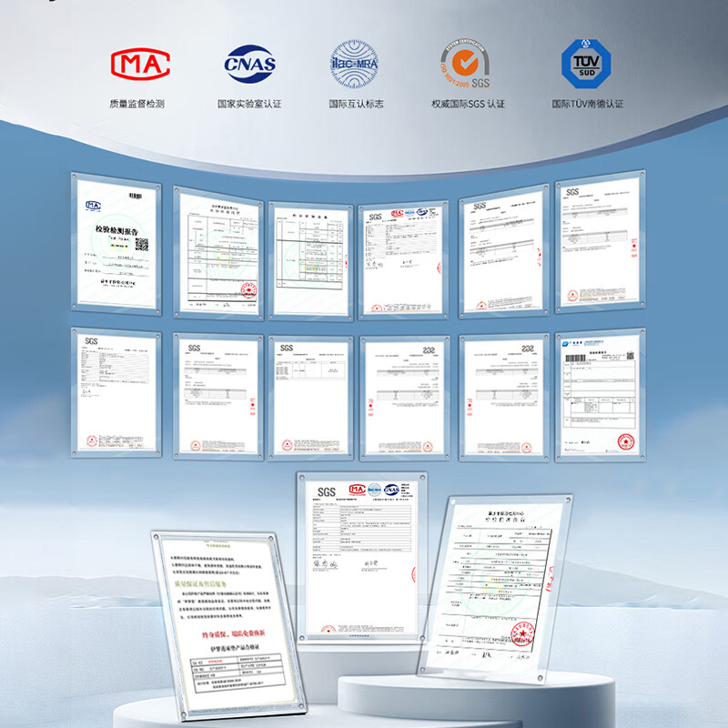Select the 质量保证及售后服务 heading
The image size is (728, 728).
click(x=200, y=583)
